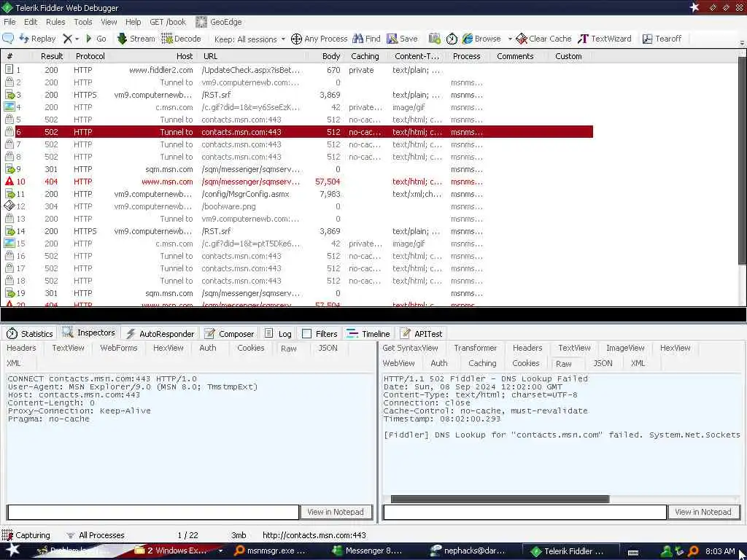Click the Start button on taskbar
The image size is (747, 560).
[x=12, y=551]
